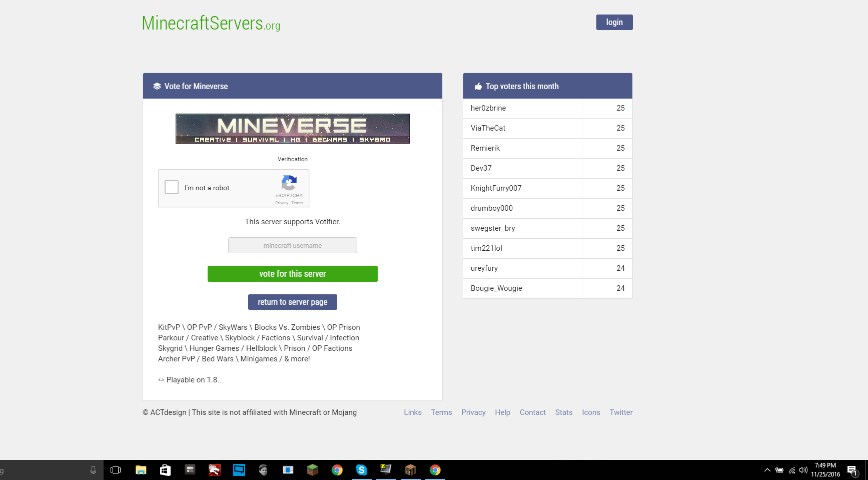Open the dark toggle-switch app icon in taskbar
Screen dimensions: 868x480
[x=190, y=470]
